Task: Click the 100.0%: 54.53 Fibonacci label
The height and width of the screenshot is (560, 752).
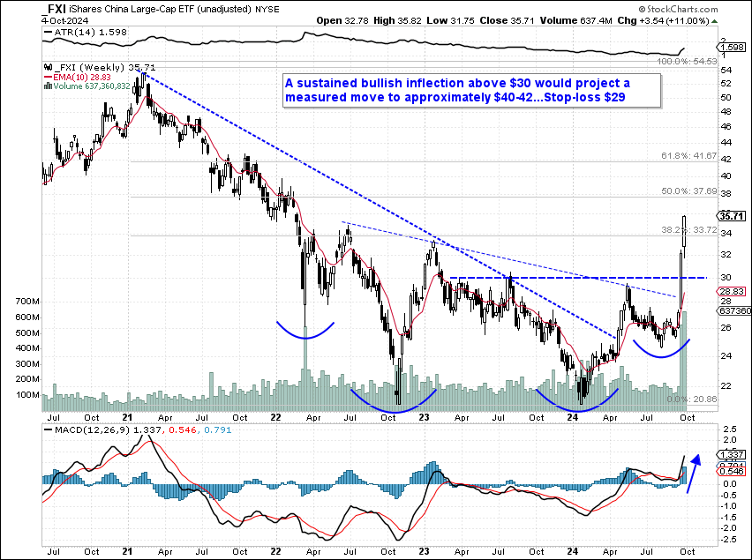Action: click(x=687, y=62)
